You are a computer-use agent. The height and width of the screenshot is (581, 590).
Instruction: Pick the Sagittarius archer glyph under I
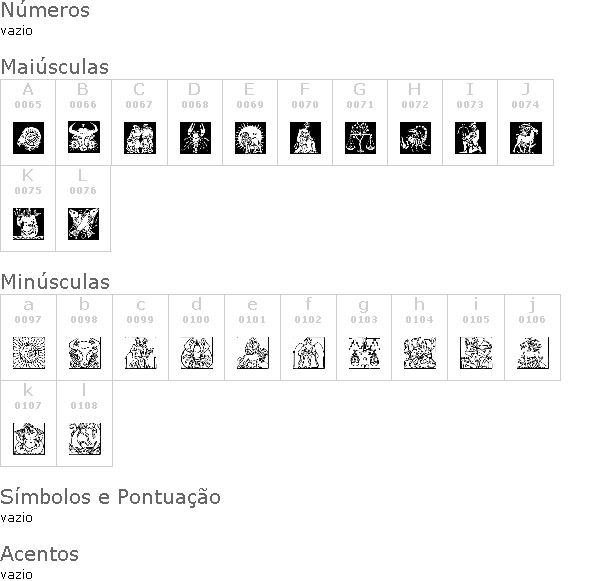470,138
